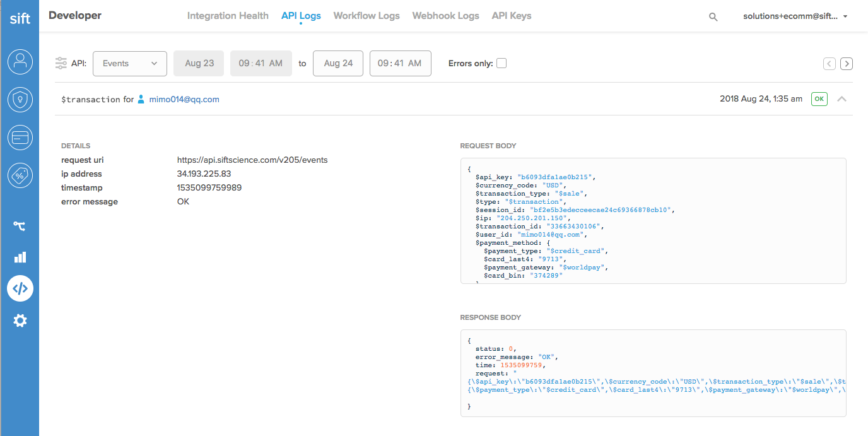The image size is (868, 436).
Task: Switch to Integration Health tab
Action: pyautogui.click(x=228, y=16)
